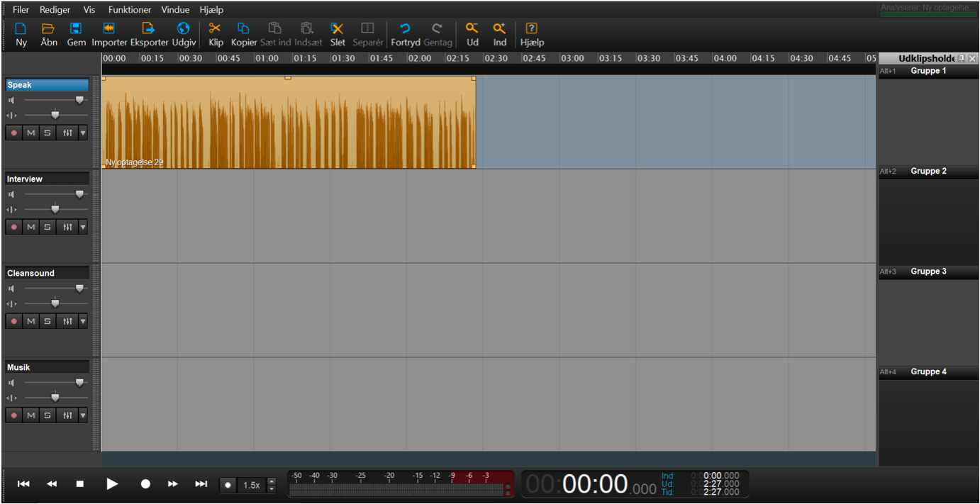Mute the Speak track
Screen dimensions: 980x504
pos(31,133)
